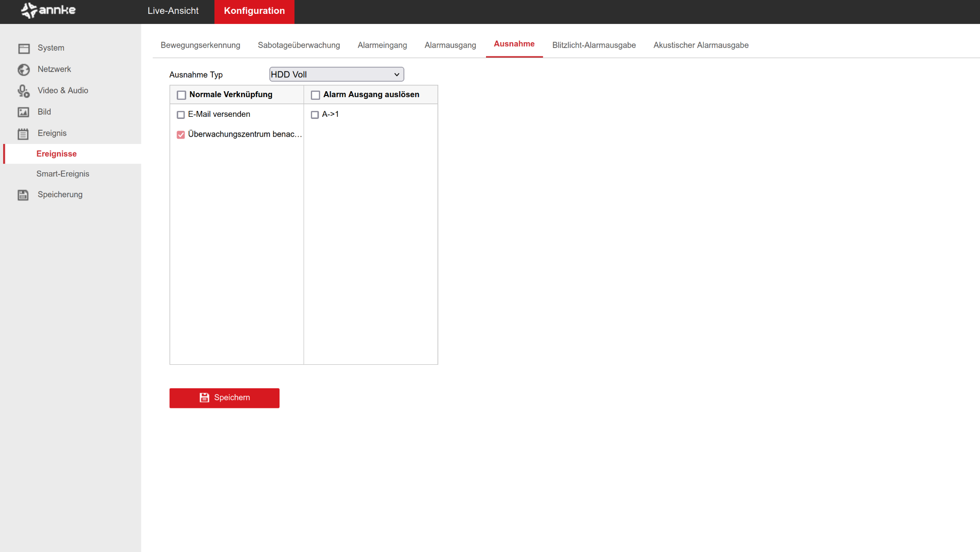
Task: Switch to the Bewegungserkennung tab
Action: (200, 45)
